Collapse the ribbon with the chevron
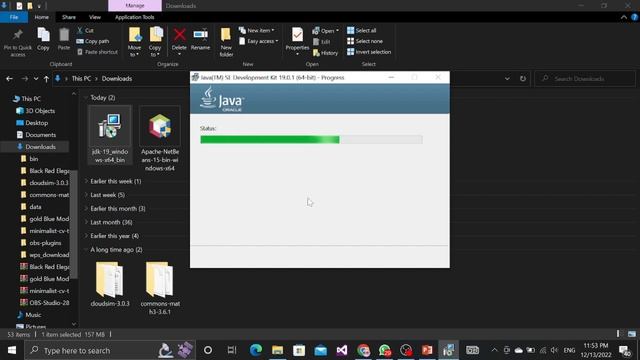This screenshot has height=360, width=640. [624, 17]
